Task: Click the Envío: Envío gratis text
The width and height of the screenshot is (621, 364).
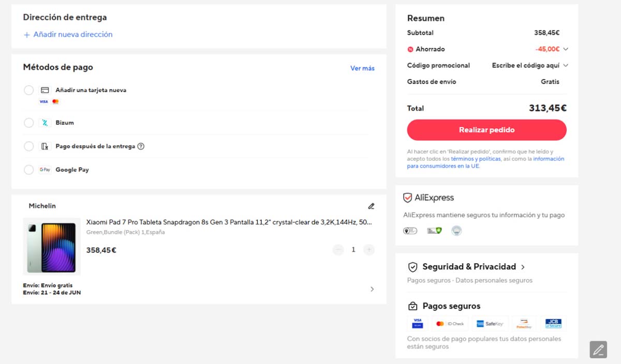Action: (x=48, y=285)
